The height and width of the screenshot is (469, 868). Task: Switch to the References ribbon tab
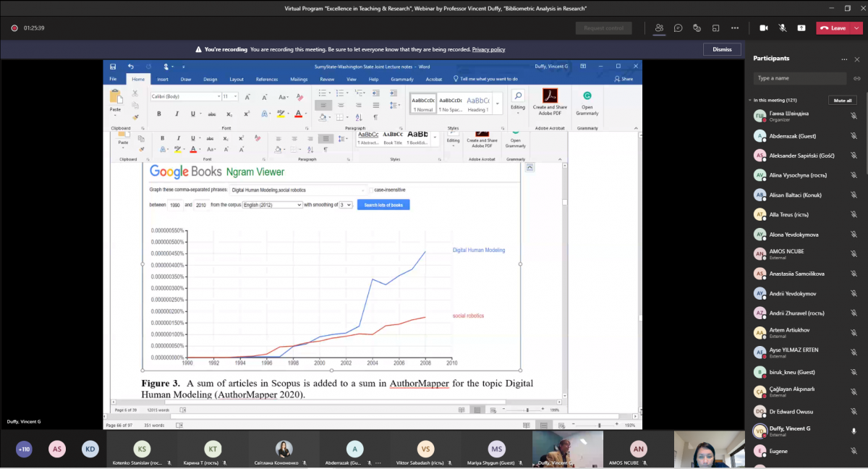point(266,79)
